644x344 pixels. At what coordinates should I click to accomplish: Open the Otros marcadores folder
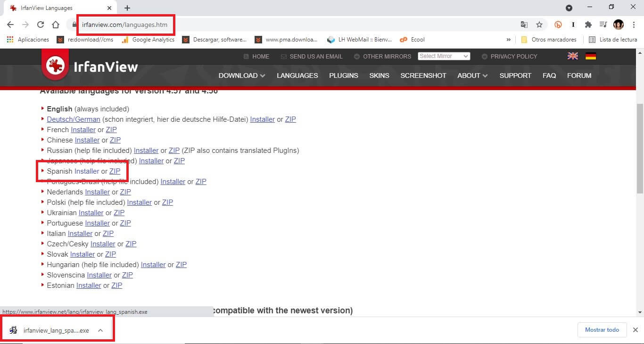coord(548,40)
